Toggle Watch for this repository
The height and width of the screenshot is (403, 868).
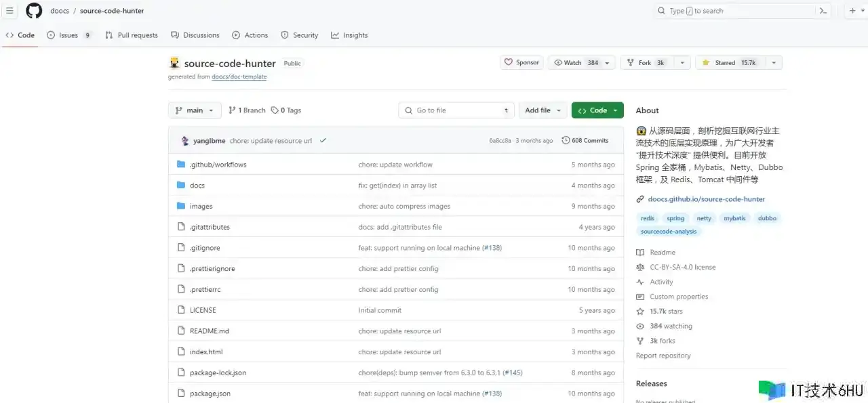point(575,62)
